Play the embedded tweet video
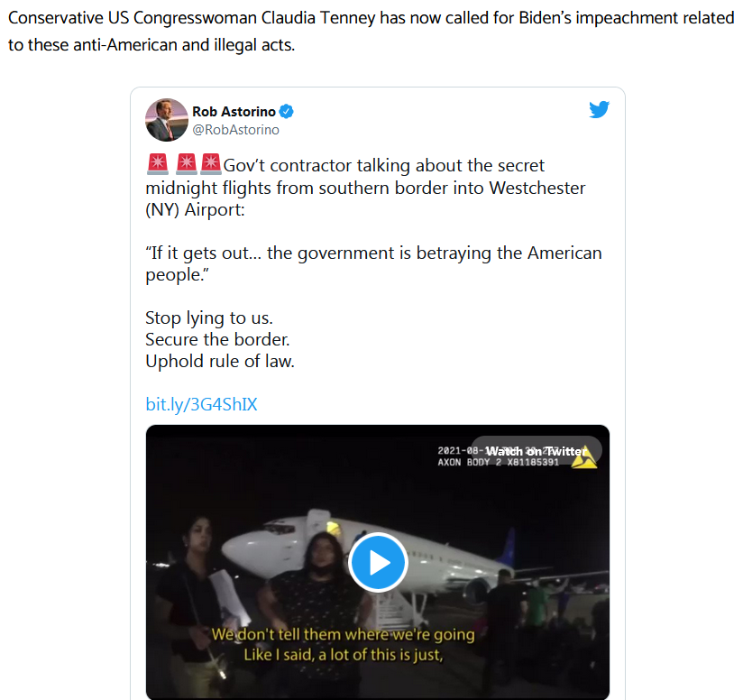 (x=378, y=562)
